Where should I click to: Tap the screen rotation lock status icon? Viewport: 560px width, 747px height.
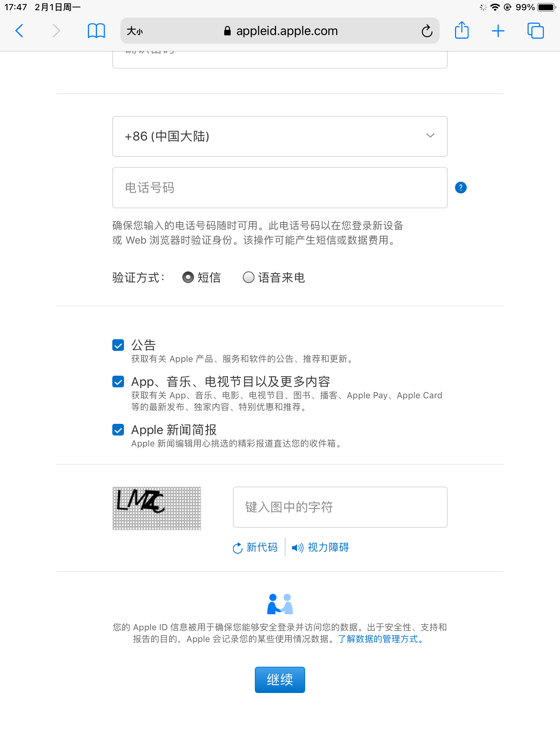pyautogui.click(x=507, y=7)
